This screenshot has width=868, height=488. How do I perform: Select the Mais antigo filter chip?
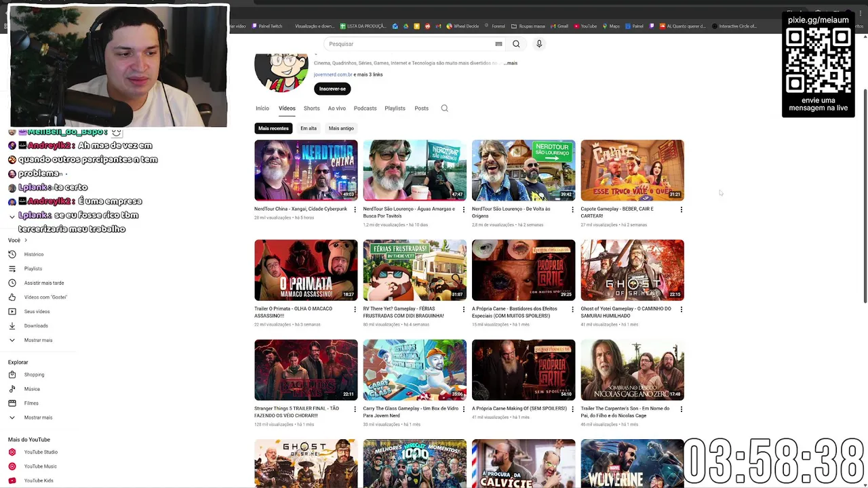[341, 128]
